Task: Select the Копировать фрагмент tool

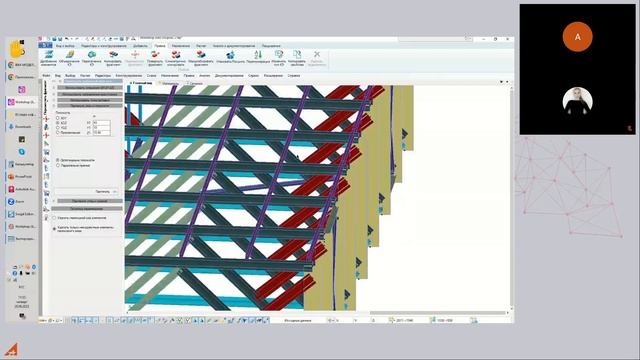Action: (x=113, y=58)
